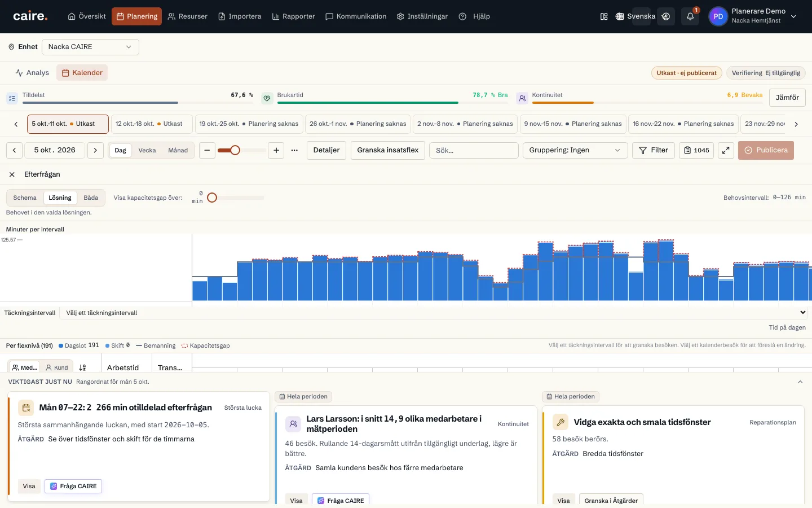Close the Efterfrågan panel
Image resolution: width=812 pixels, height=508 pixels.
12,174
